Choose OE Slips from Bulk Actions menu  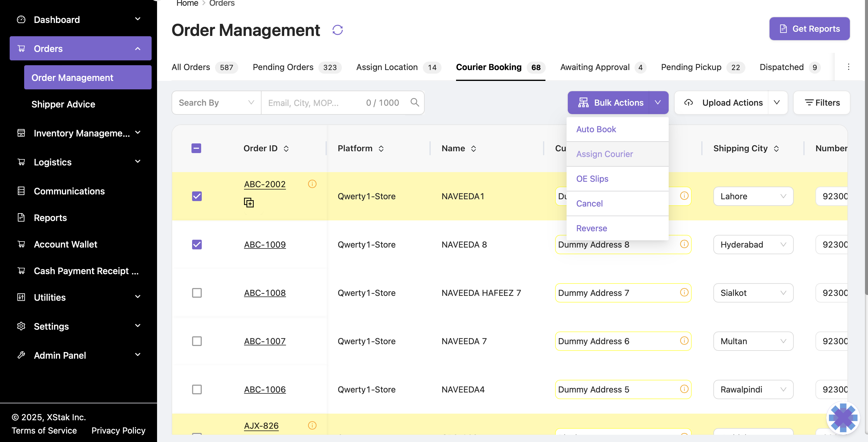(617, 178)
